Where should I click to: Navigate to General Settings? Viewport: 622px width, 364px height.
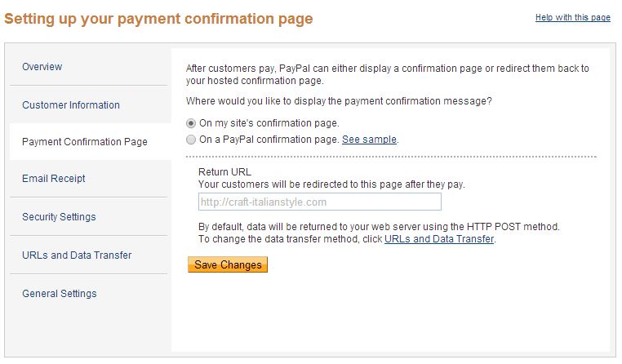[60, 294]
